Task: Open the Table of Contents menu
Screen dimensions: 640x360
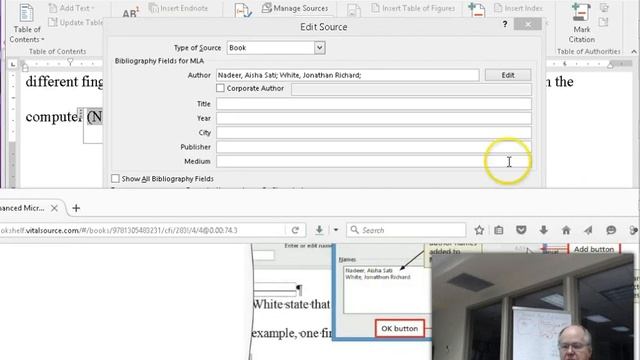Action: (x=26, y=23)
